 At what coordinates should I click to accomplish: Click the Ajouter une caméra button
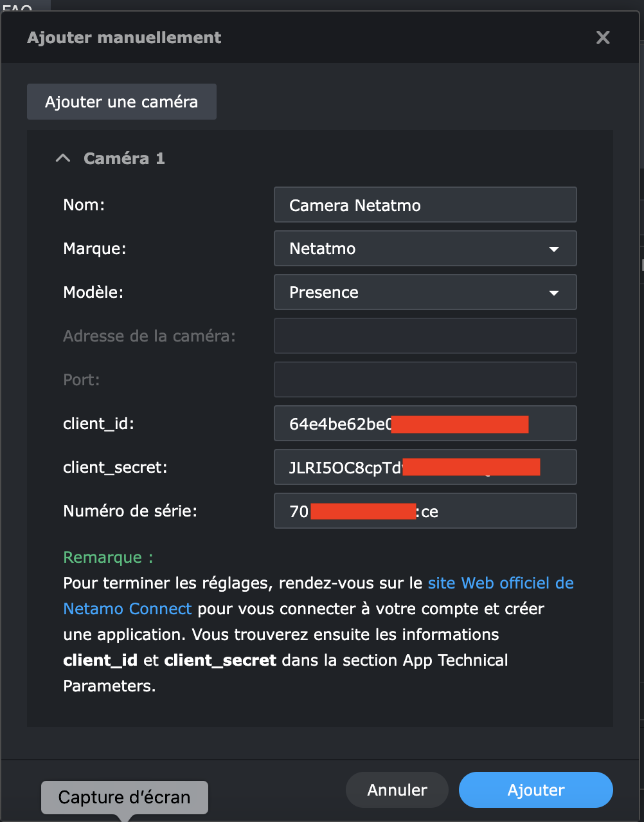[121, 102]
